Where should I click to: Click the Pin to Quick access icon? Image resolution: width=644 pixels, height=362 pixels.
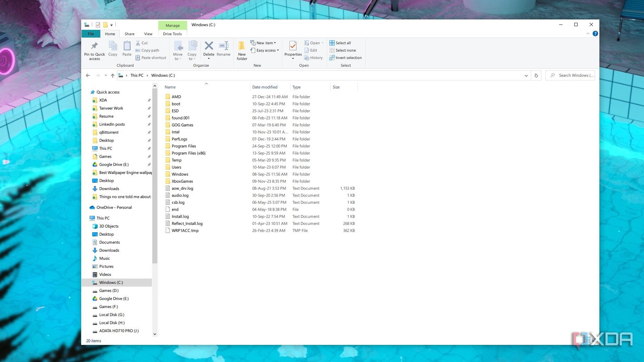tap(94, 46)
